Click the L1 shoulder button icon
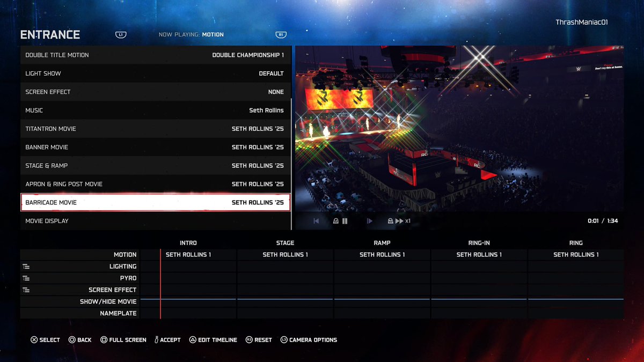Image resolution: width=644 pixels, height=362 pixels. [x=121, y=35]
